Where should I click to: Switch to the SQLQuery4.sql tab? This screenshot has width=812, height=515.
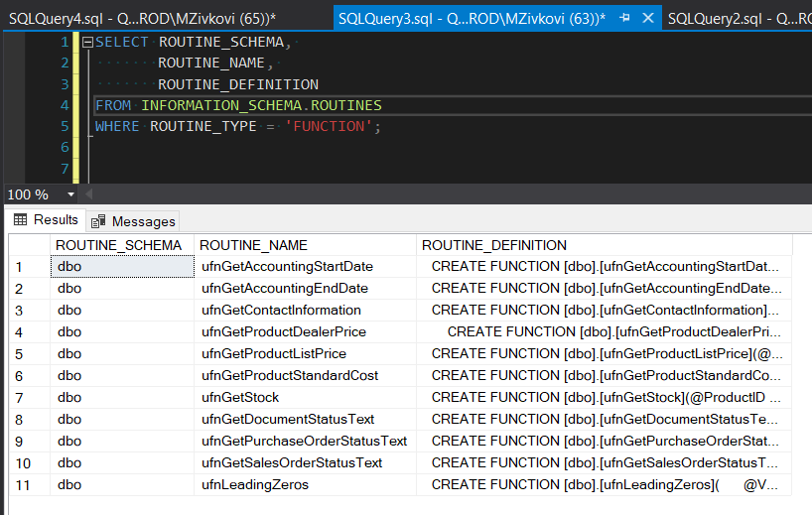coord(142,19)
